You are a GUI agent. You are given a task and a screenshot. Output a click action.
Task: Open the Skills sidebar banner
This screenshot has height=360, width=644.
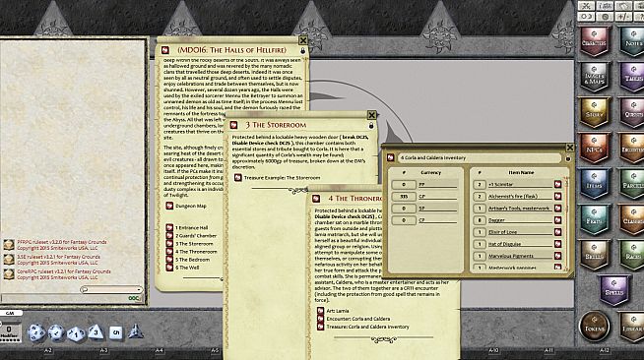click(x=594, y=255)
